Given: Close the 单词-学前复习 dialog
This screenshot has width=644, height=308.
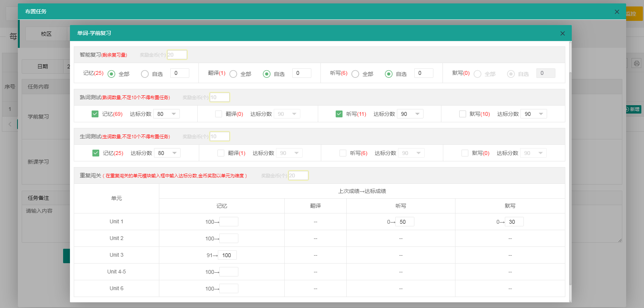Looking at the screenshot, I should click(562, 33).
